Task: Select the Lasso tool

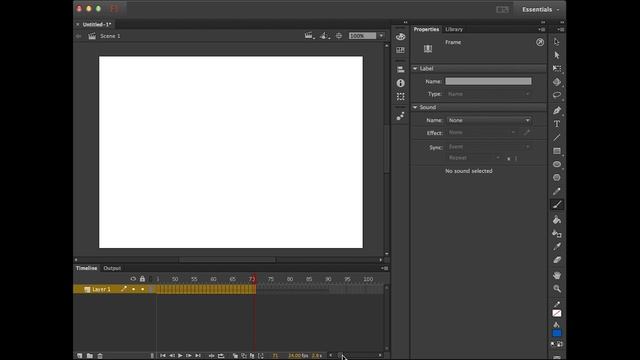Action: click(557, 95)
